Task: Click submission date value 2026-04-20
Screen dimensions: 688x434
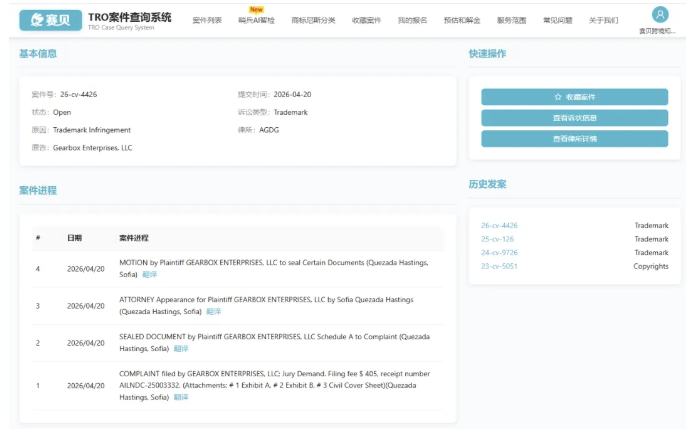Action: (x=292, y=94)
